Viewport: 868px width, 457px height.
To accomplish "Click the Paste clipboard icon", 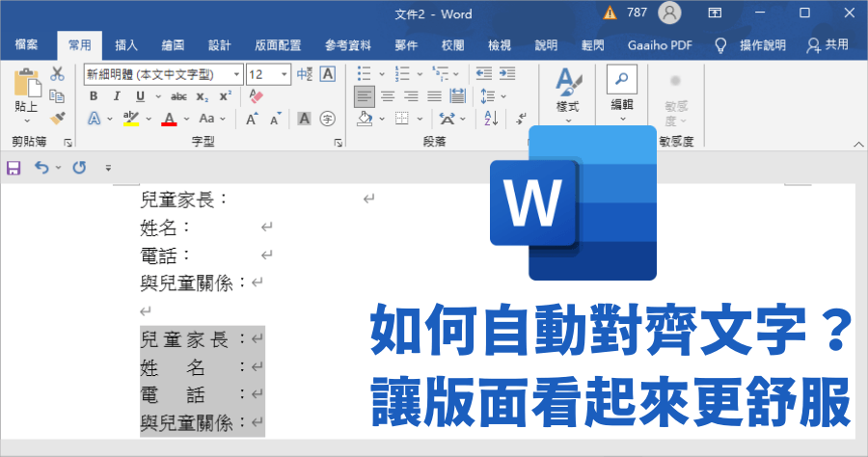I will pyautogui.click(x=27, y=83).
